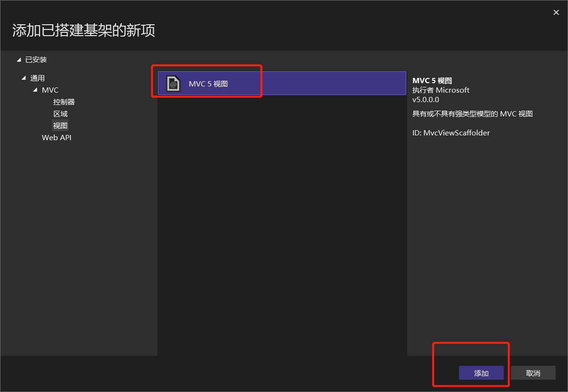
Task: Click the 添加已搭建基架的新项 dialog title
Action: [x=84, y=30]
